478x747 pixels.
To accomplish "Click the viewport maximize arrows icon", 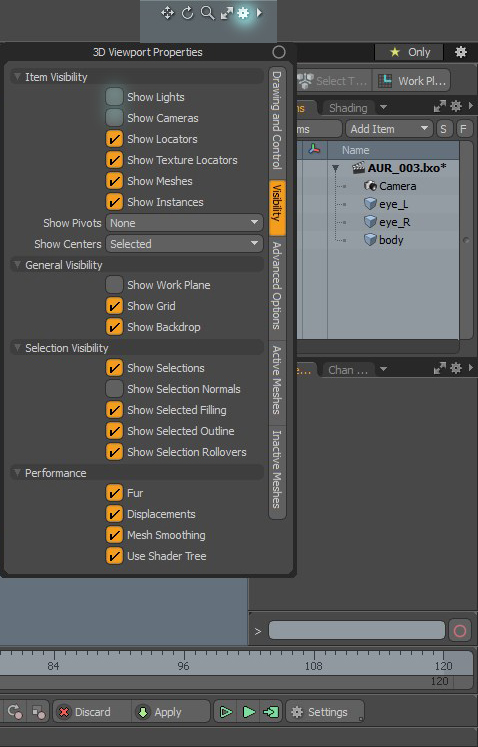I will click(x=226, y=13).
